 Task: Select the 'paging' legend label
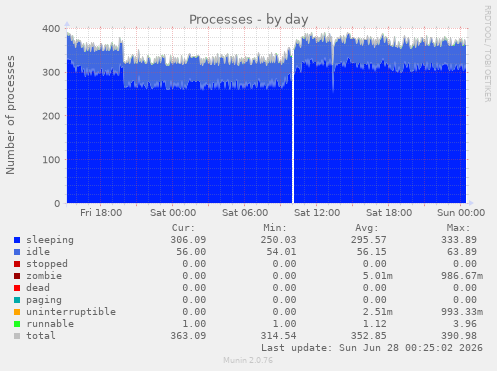44,300
